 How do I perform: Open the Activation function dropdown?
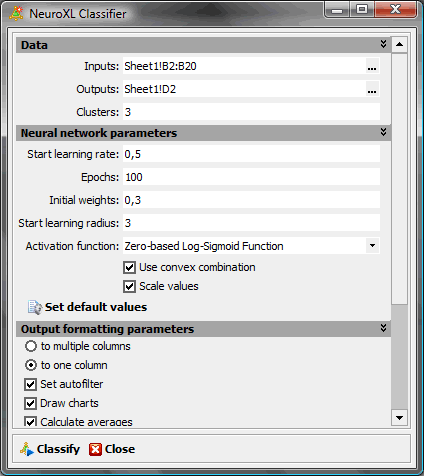pos(372,246)
